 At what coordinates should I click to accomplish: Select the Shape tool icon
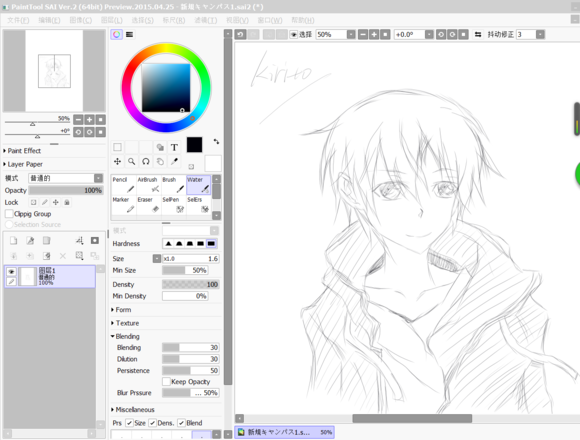point(160,147)
